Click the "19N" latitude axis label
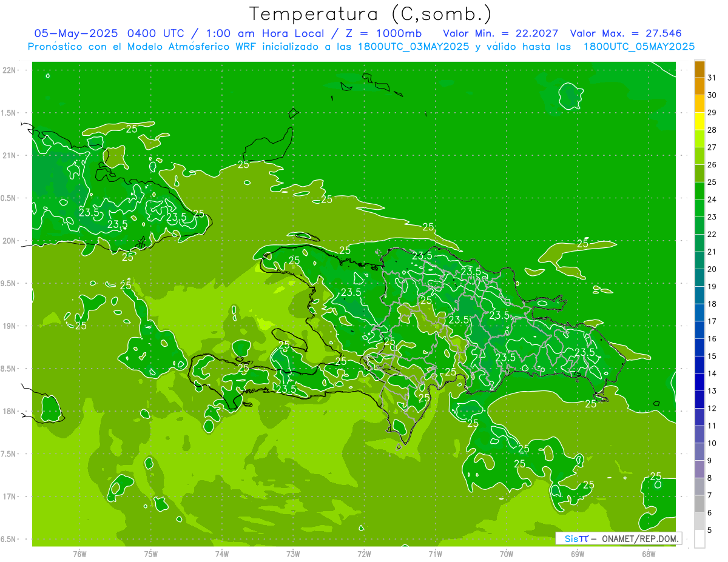 point(10,326)
